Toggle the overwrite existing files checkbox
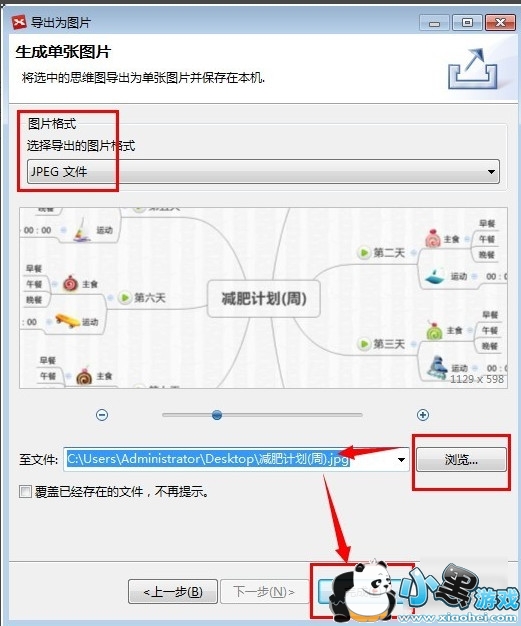 pos(25,491)
